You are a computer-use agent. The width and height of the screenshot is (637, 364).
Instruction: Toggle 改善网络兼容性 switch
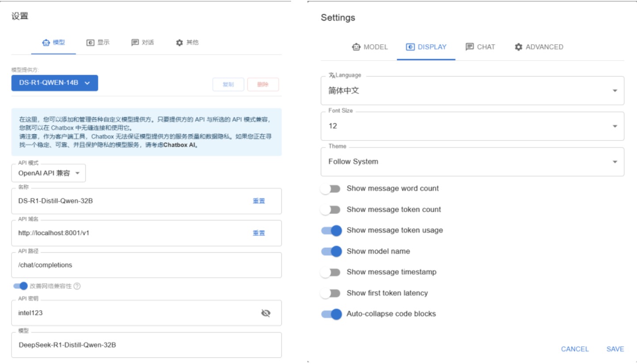(x=20, y=286)
